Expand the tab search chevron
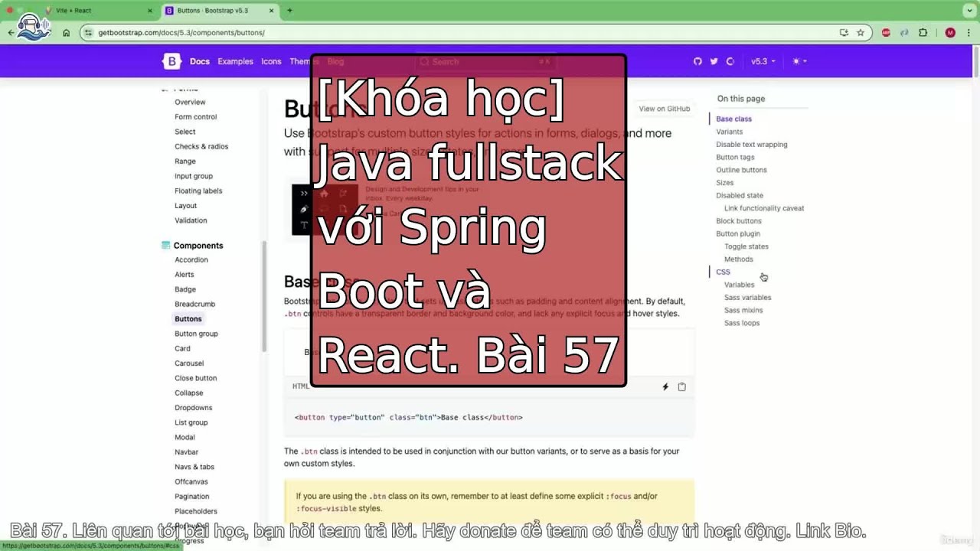This screenshot has width=980, height=551. tap(968, 10)
